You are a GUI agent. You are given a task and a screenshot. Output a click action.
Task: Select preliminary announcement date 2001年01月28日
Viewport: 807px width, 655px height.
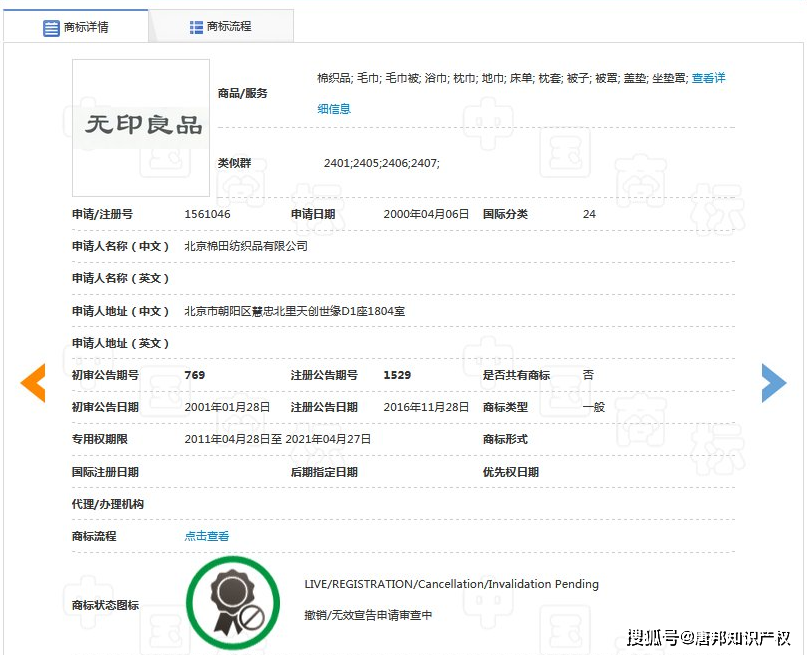pos(227,407)
